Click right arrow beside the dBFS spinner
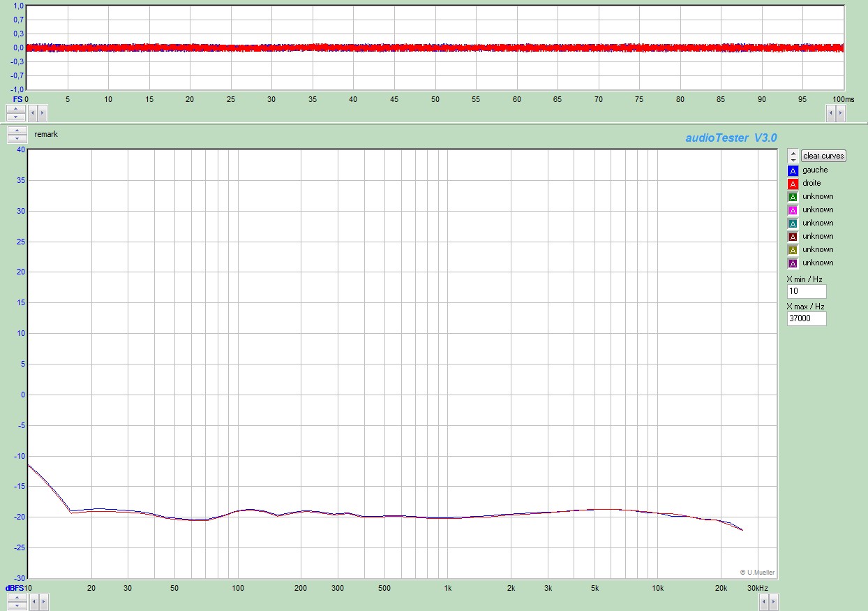This screenshot has width=868, height=611. click(43, 601)
